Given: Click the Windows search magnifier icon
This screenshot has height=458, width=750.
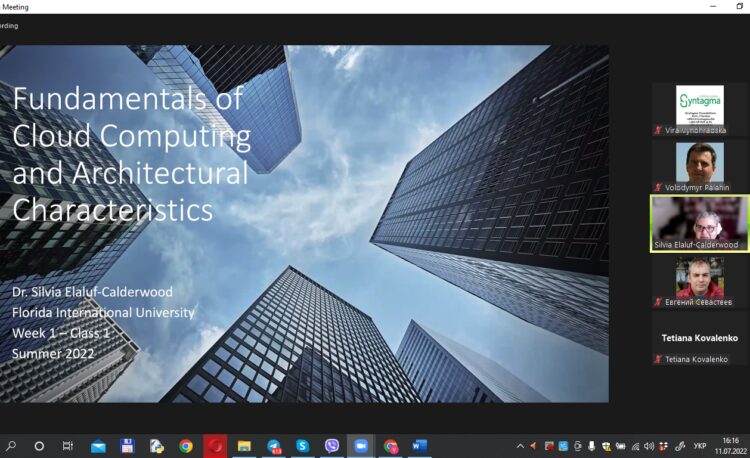Looking at the screenshot, I should tap(11, 446).
